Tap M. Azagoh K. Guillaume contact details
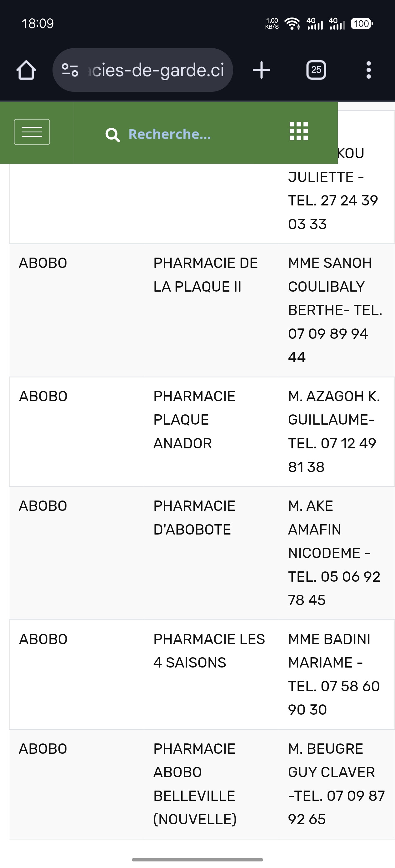This screenshot has height=868, width=395. [334, 431]
